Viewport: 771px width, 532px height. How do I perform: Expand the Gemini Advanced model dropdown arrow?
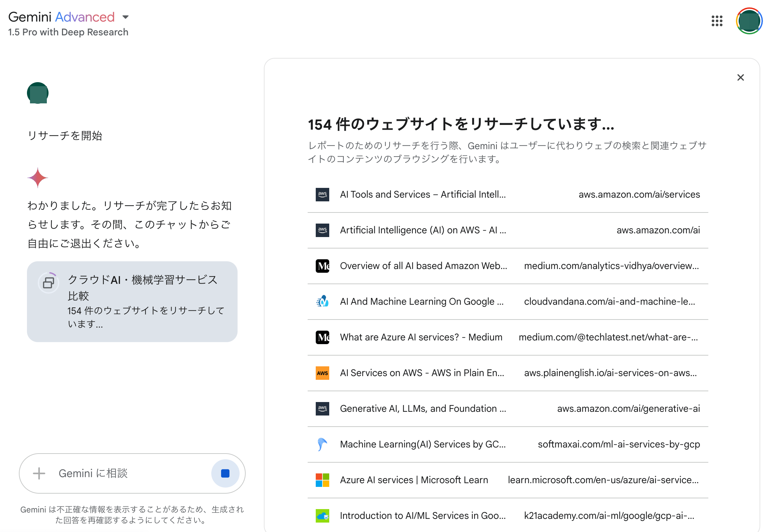point(126,17)
